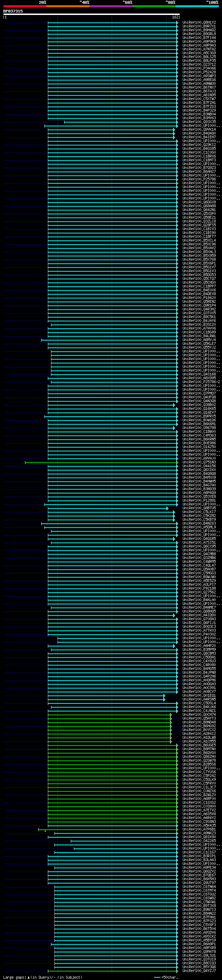Image resolution: width=222 pixels, height=980 pixels.
Task: Select hit label UniRef100_C7YUS6
Action: pos(199,771)
